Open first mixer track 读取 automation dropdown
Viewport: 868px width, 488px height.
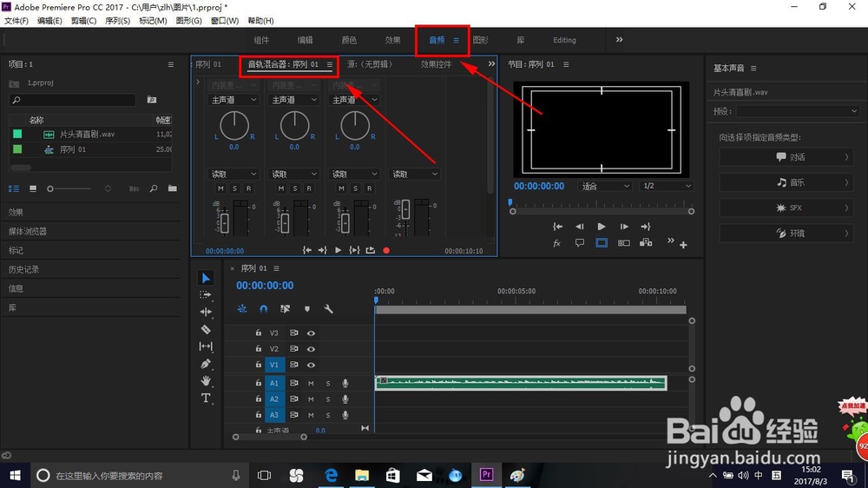coord(234,174)
